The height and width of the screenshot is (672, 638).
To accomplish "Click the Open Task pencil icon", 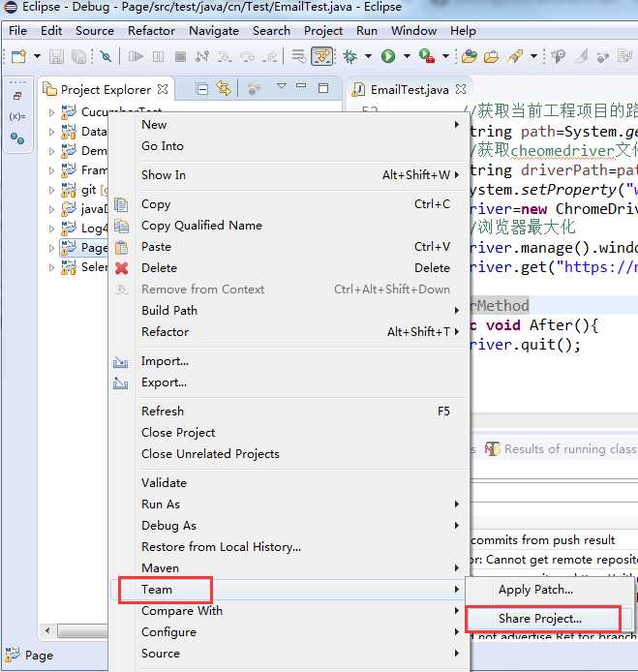I will 515,56.
